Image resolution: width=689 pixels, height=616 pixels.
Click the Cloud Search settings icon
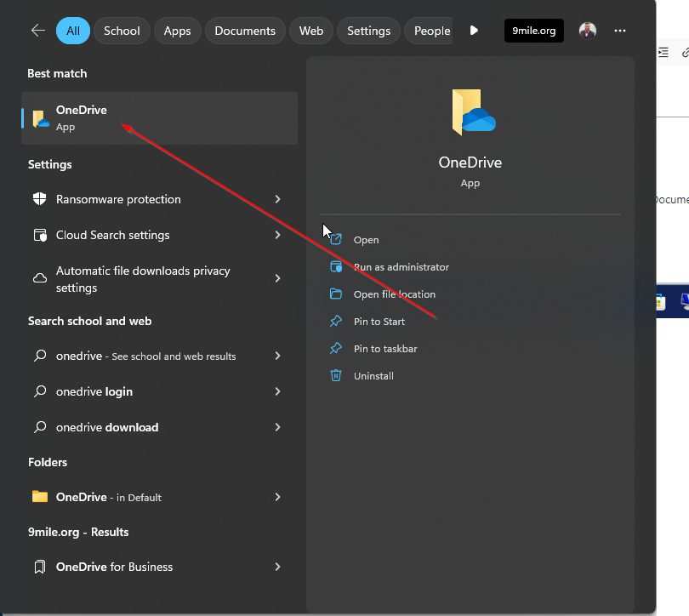pos(40,235)
